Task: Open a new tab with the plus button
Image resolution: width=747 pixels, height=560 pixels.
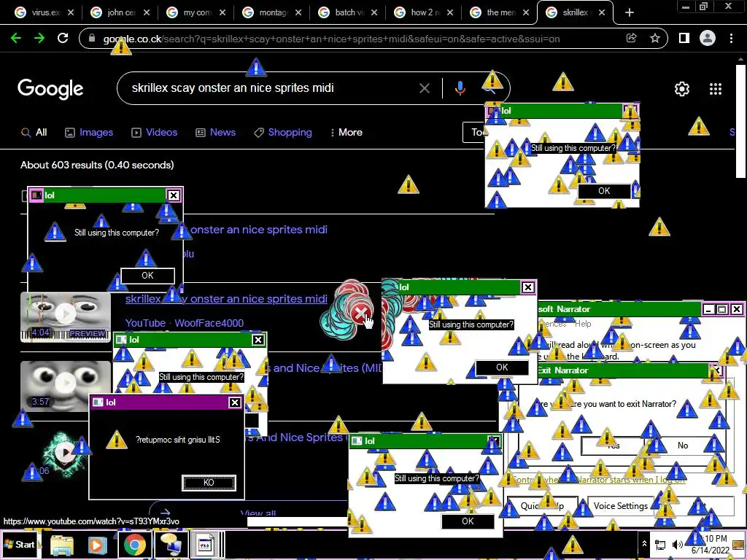Action: tap(630, 13)
